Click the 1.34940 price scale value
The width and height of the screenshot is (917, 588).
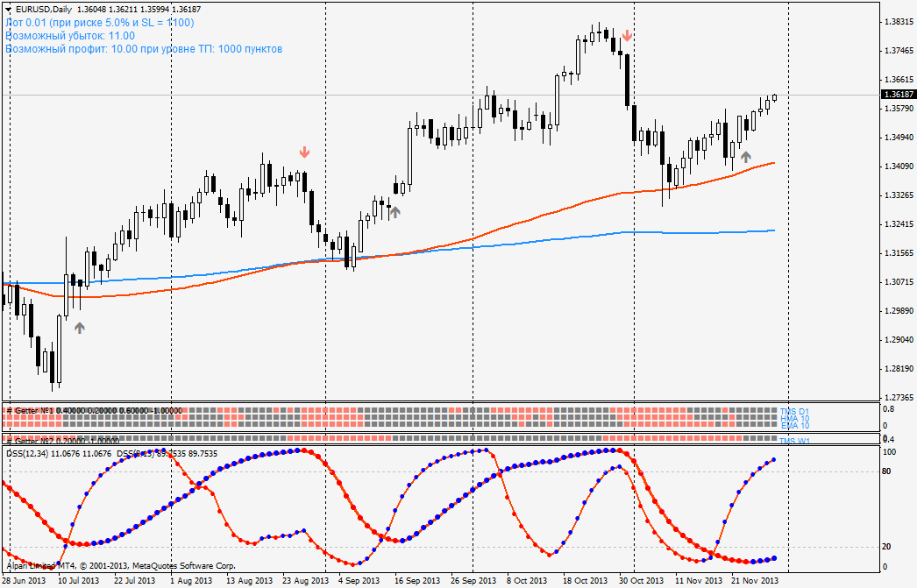[x=899, y=138]
